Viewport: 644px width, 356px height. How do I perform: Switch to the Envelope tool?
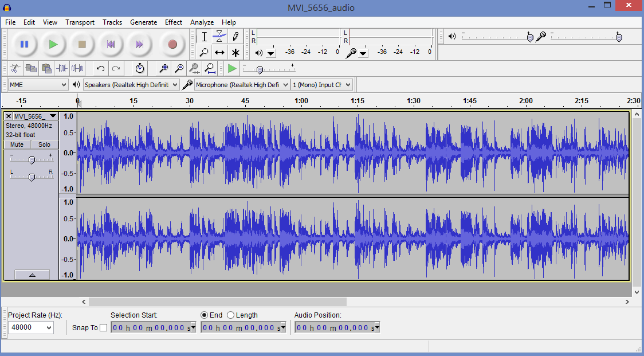[219, 36]
